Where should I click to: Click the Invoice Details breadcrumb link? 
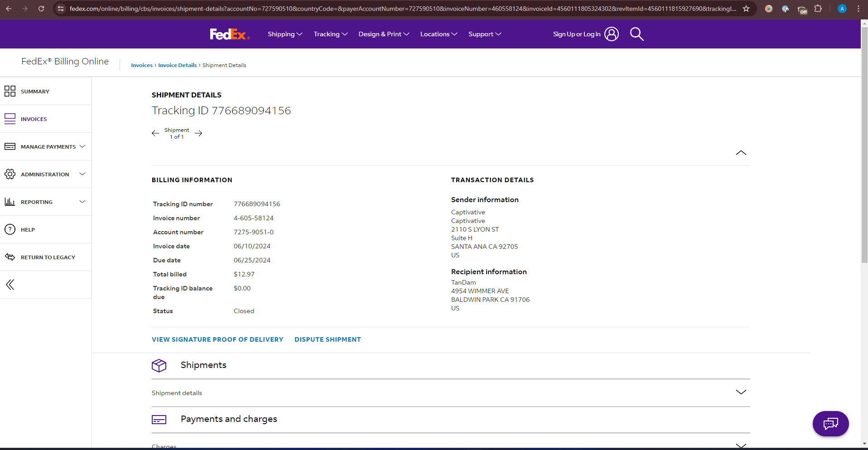tap(178, 65)
